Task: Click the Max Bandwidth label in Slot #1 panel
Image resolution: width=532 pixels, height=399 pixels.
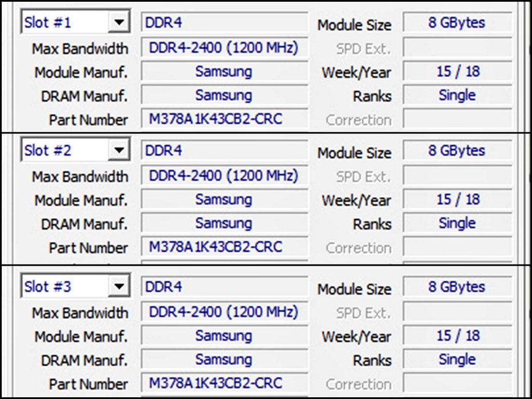Action: point(80,49)
